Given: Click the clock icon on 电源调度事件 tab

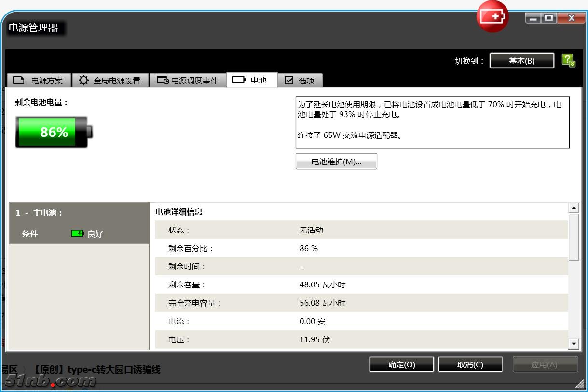Looking at the screenshot, I should click(x=163, y=81).
